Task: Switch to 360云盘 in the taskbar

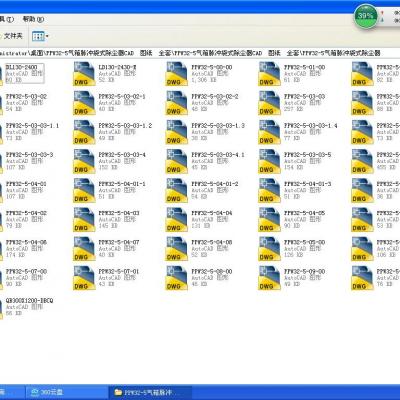Action: 67,392
